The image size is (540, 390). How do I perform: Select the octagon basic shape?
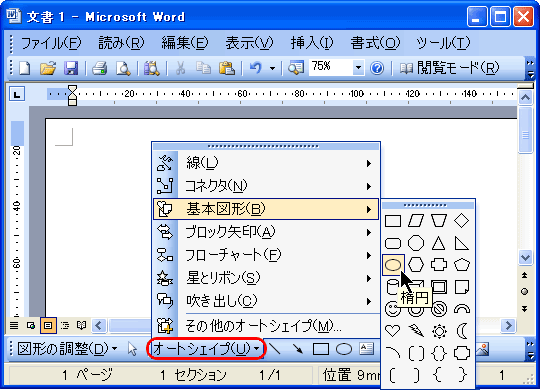pyautogui.click(x=416, y=243)
